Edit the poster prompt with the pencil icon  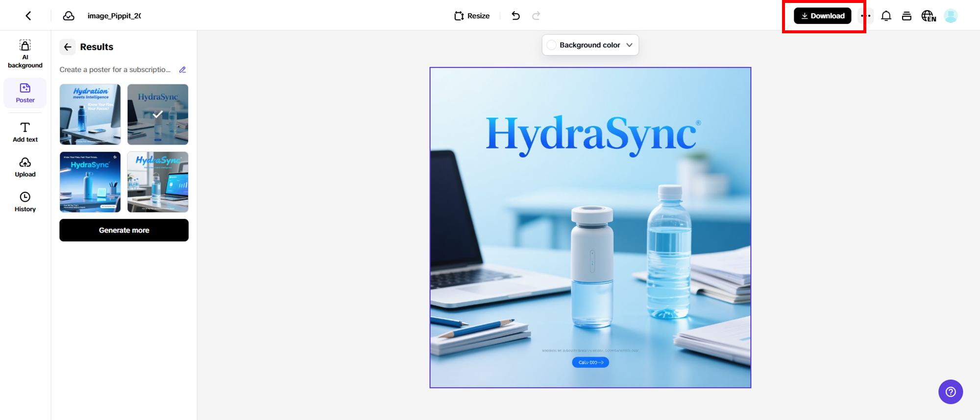[x=183, y=70]
